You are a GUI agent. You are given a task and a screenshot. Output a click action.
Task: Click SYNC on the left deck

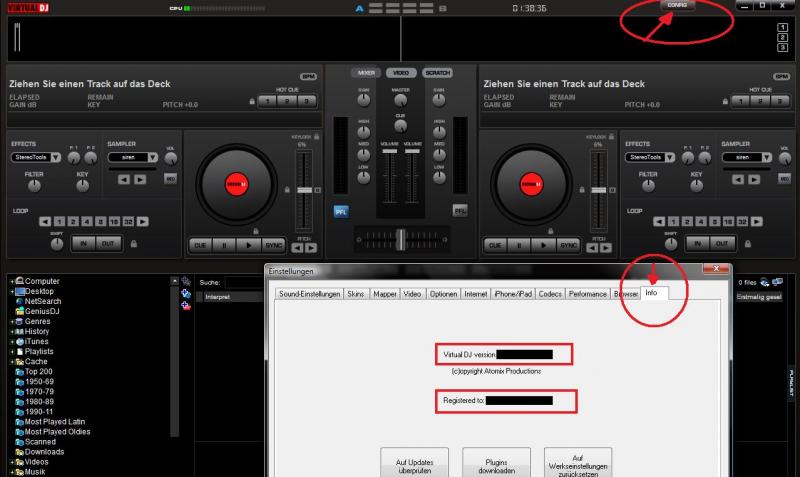273,245
